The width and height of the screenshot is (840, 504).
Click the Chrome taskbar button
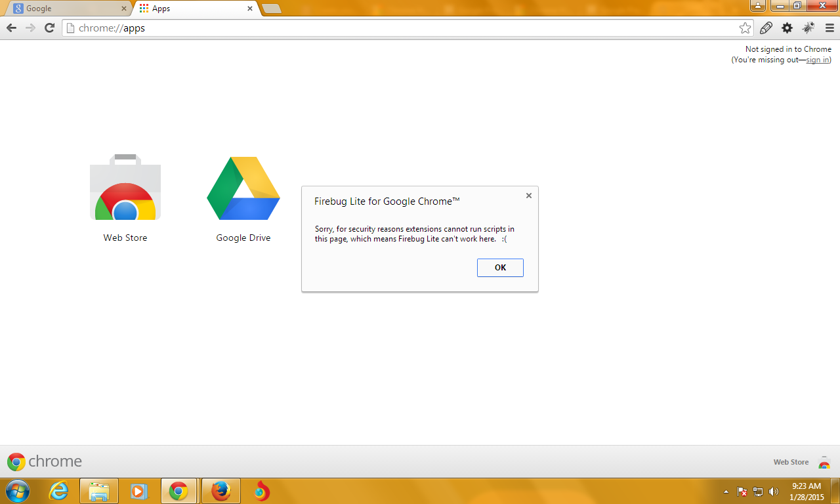[178, 491]
